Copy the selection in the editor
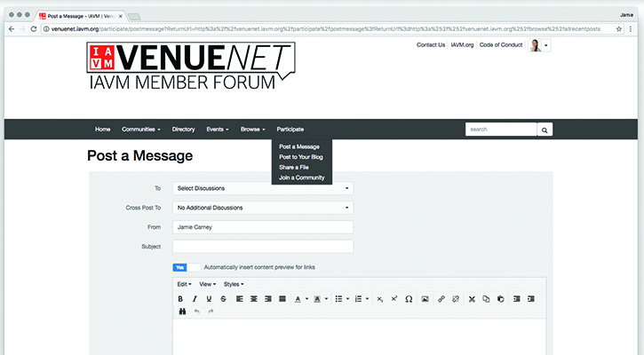Screen dimensions: 644x355 486,299
